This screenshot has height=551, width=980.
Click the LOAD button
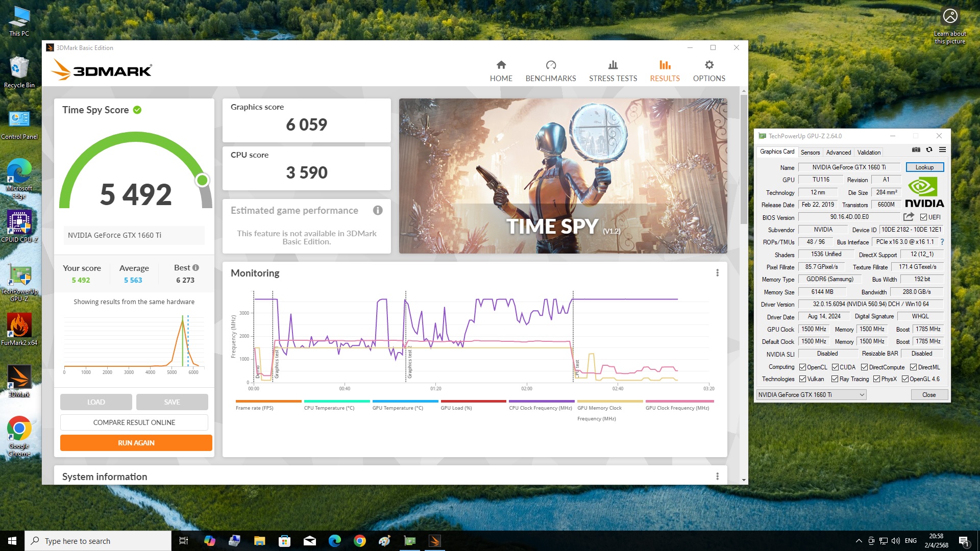[x=96, y=402]
